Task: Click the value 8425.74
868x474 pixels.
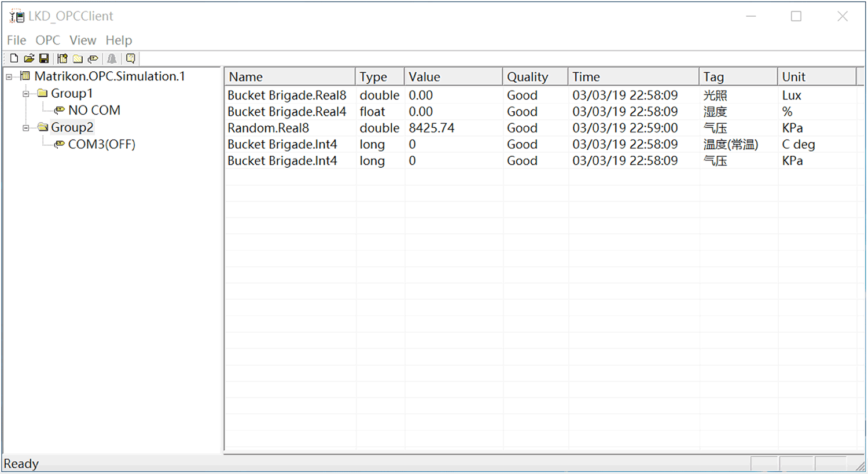Action: (x=432, y=128)
